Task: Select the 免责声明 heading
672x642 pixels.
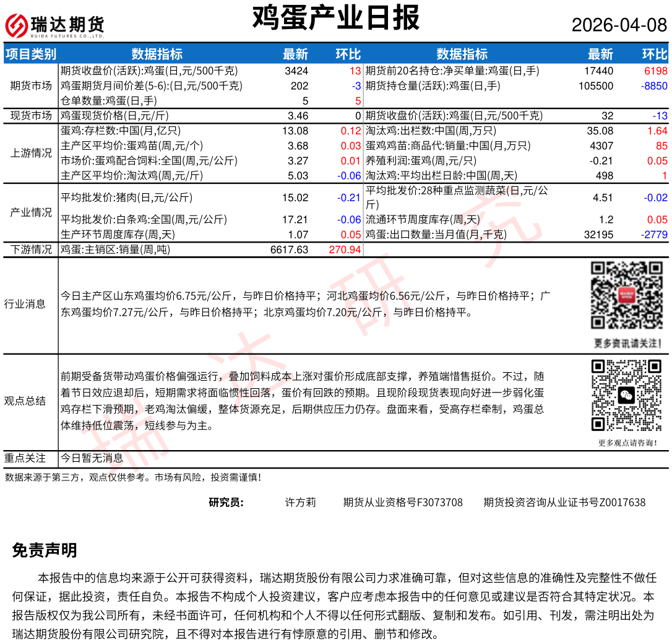Action: (45, 550)
